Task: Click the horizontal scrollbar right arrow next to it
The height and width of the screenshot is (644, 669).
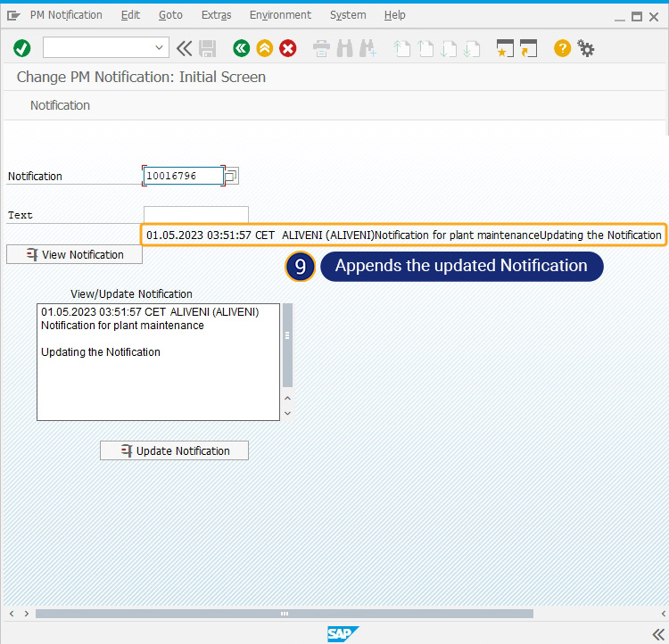Action: tap(27, 614)
